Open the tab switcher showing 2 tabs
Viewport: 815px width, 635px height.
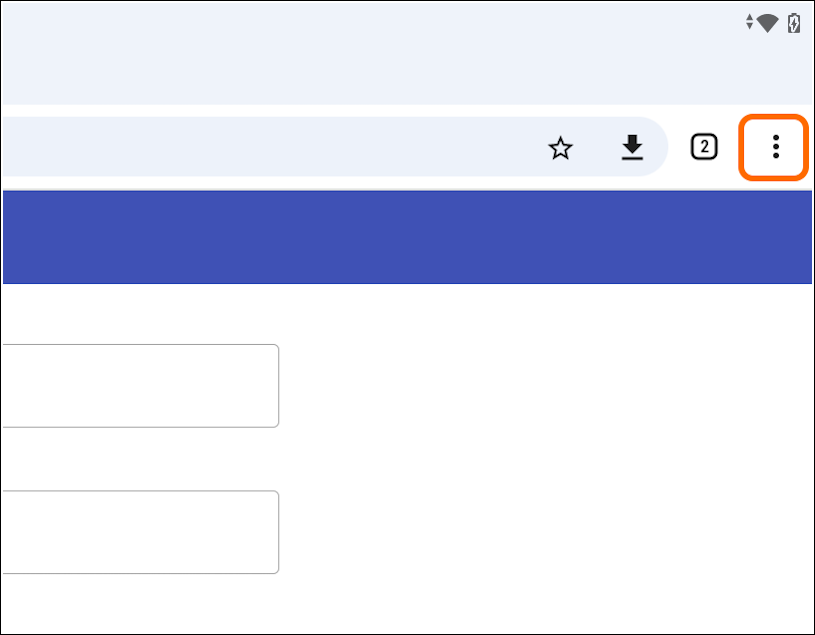(x=704, y=148)
